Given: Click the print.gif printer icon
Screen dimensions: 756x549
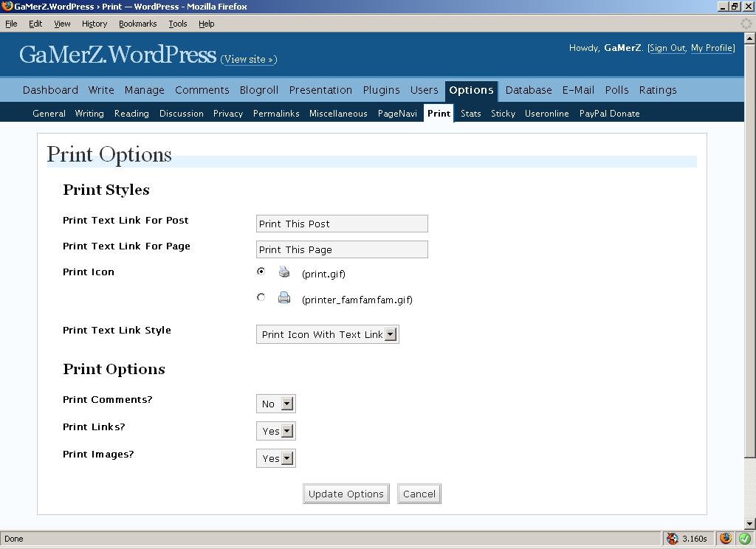Looking at the screenshot, I should coord(284,272).
